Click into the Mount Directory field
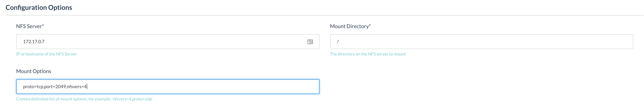 (x=481, y=42)
